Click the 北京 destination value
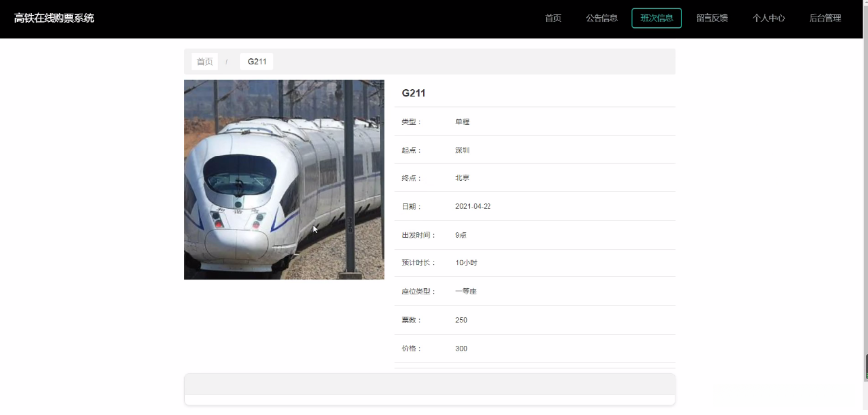This screenshot has width=868, height=415. pos(462,178)
